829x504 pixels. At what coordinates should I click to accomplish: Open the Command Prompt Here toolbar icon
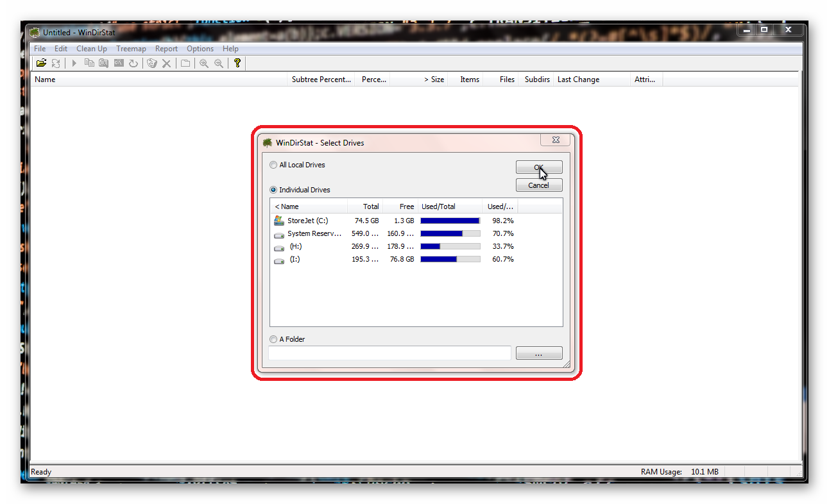pos(118,63)
